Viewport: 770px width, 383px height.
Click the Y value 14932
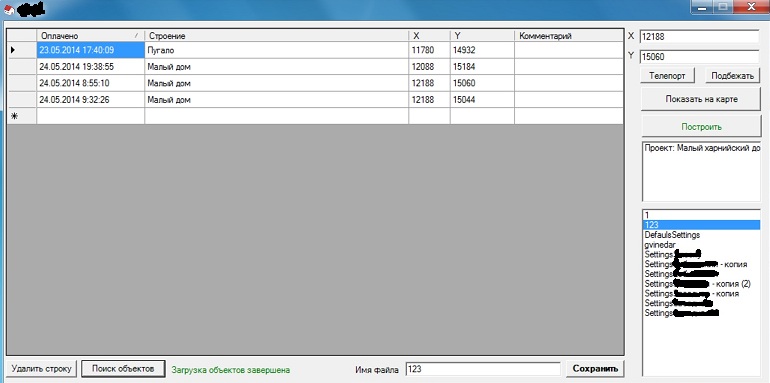click(x=482, y=50)
